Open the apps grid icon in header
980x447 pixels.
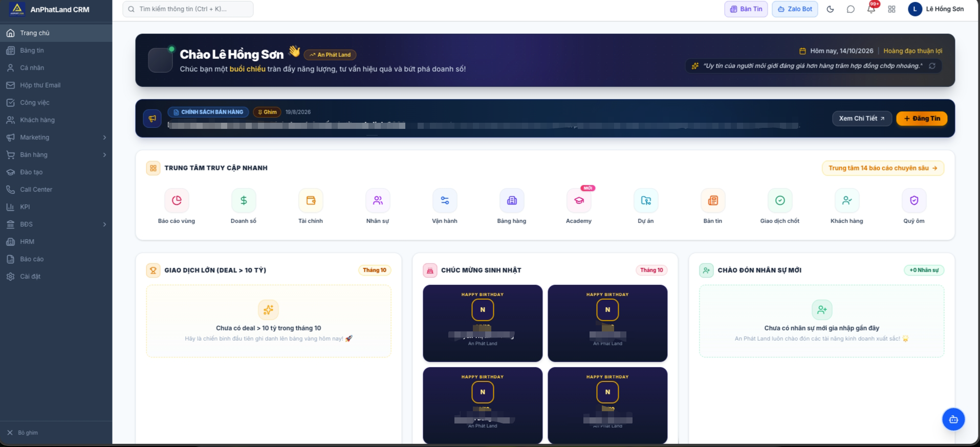pos(891,9)
